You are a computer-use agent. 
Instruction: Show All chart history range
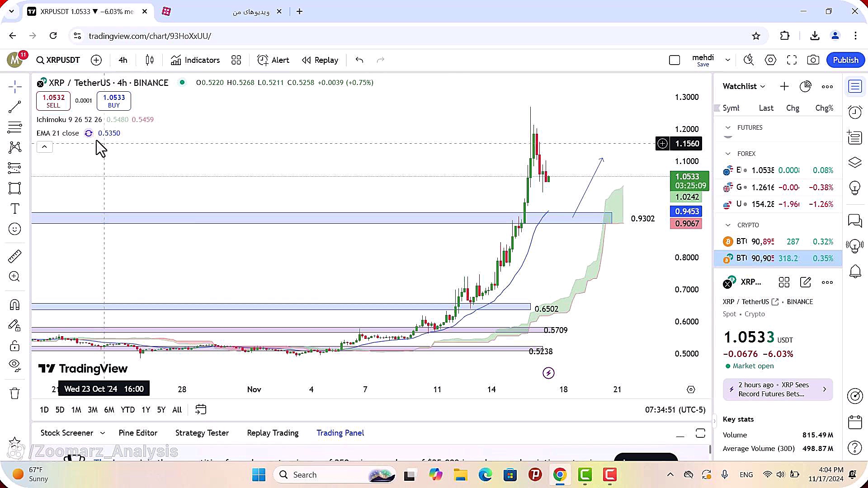point(177,410)
